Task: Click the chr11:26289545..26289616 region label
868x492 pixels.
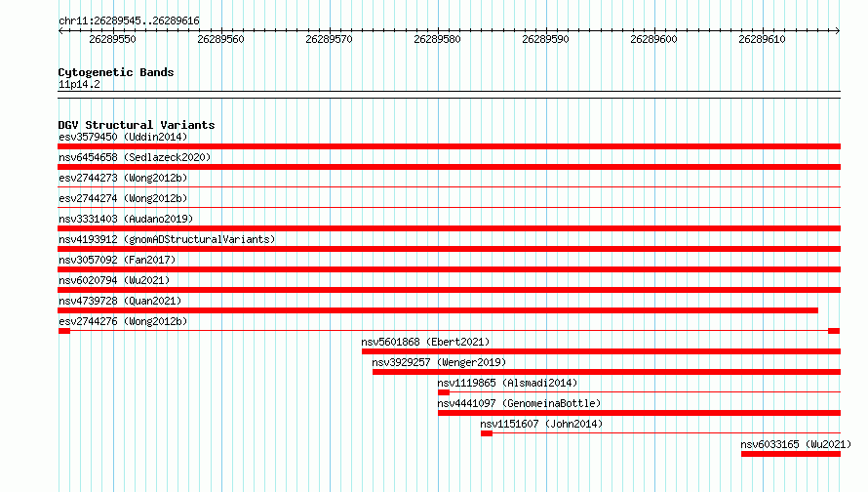Action: pyautogui.click(x=129, y=20)
